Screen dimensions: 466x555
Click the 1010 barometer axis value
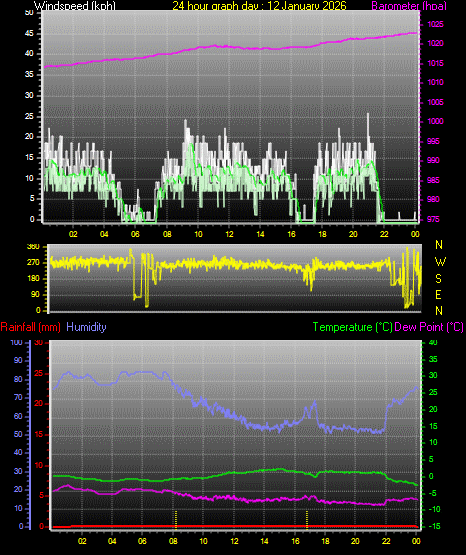435,82
